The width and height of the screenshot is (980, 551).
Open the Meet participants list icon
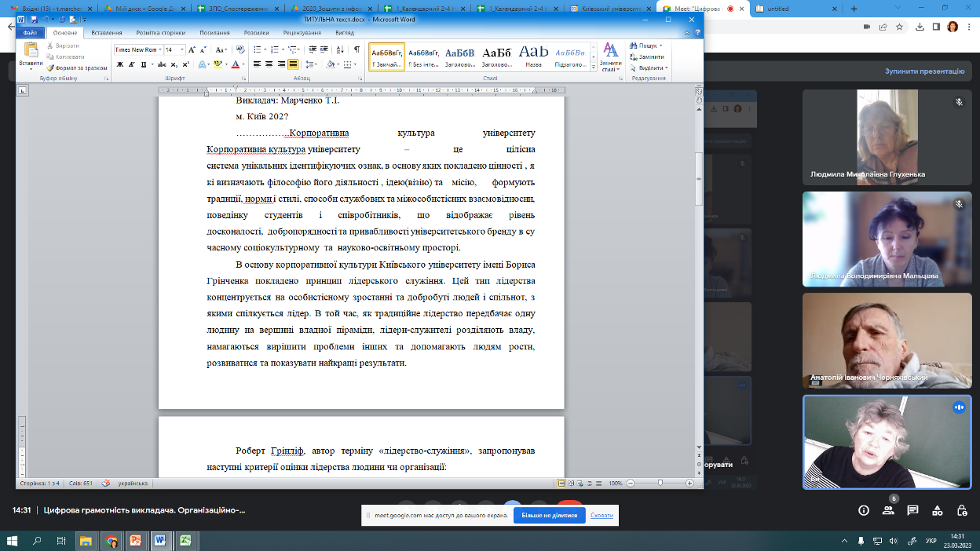[x=888, y=510]
